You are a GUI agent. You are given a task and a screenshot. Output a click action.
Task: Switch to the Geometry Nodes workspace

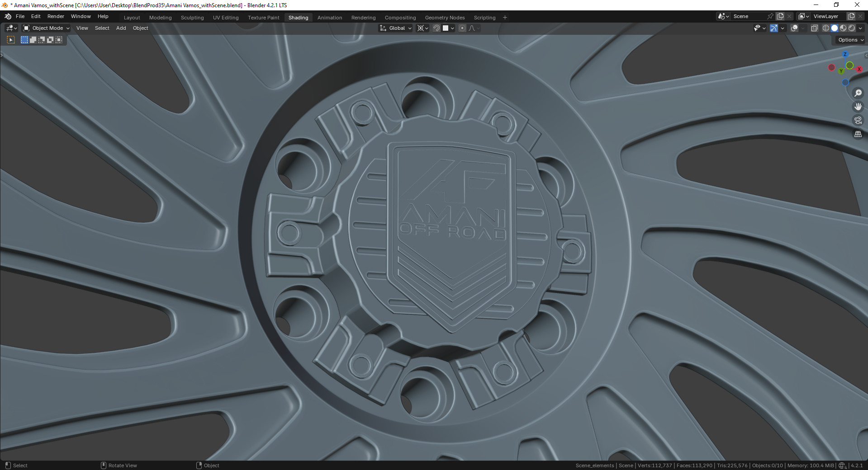445,18
